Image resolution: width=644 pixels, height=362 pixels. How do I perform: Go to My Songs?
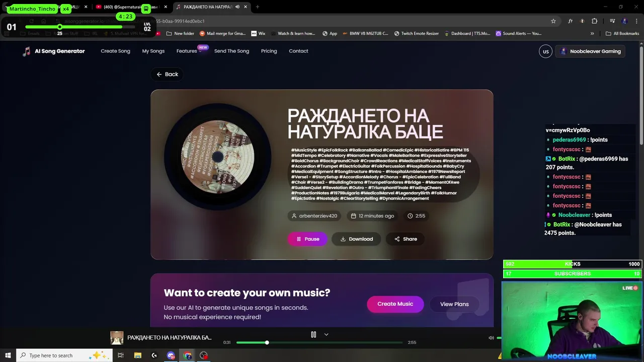(x=153, y=51)
